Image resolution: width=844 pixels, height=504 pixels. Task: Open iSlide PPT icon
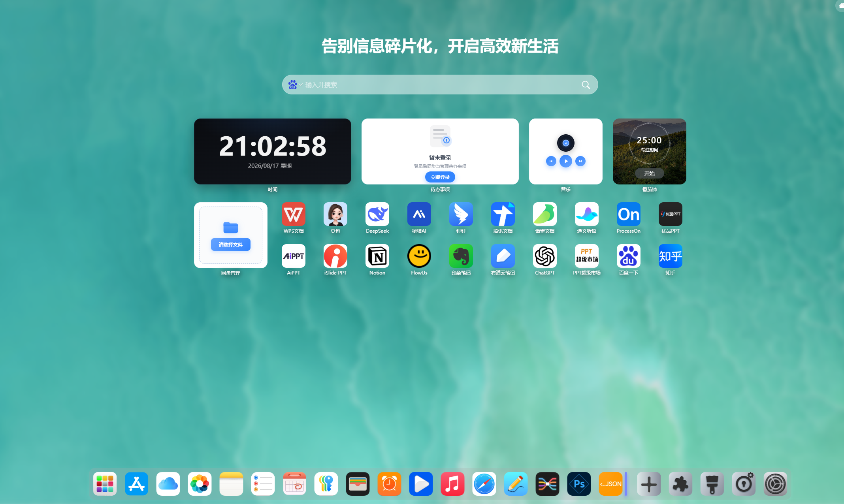335,256
